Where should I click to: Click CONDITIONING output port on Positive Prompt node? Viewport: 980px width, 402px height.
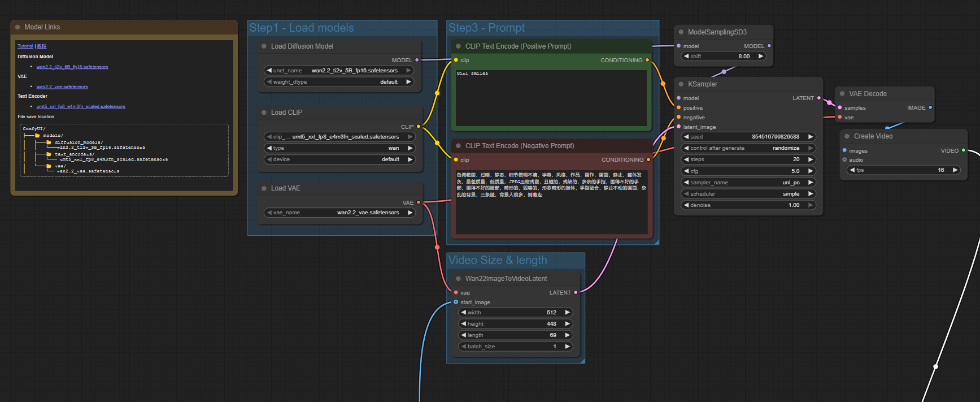click(x=647, y=60)
